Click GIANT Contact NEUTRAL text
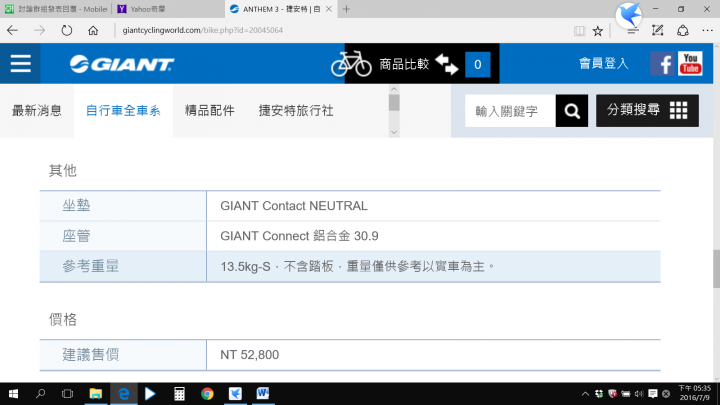This screenshot has height=405, width=720. click(x=294, y=206)
